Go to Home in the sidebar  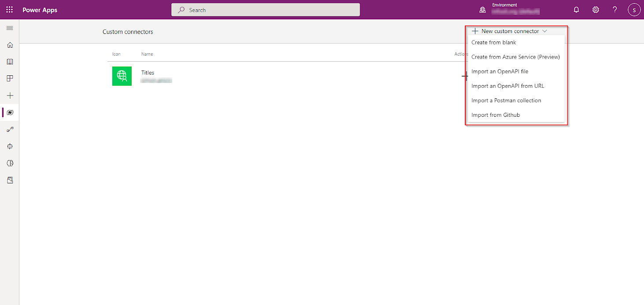pyautogui.click(x=10, y=45)
